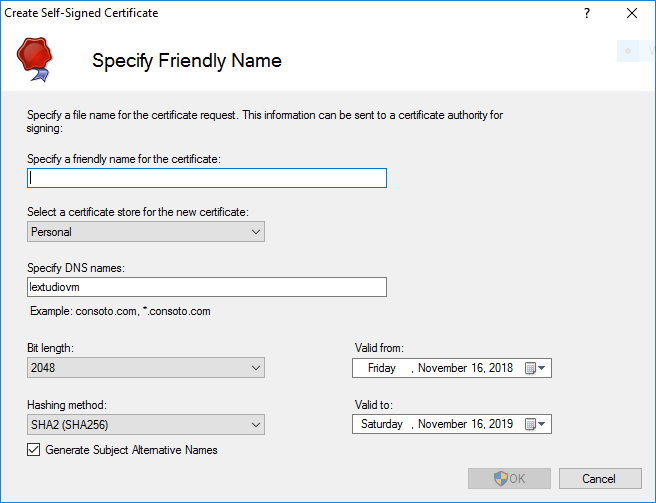
Task: Close the Create Self-Signed Certificate dialog
Action: (x=631, y=14)
